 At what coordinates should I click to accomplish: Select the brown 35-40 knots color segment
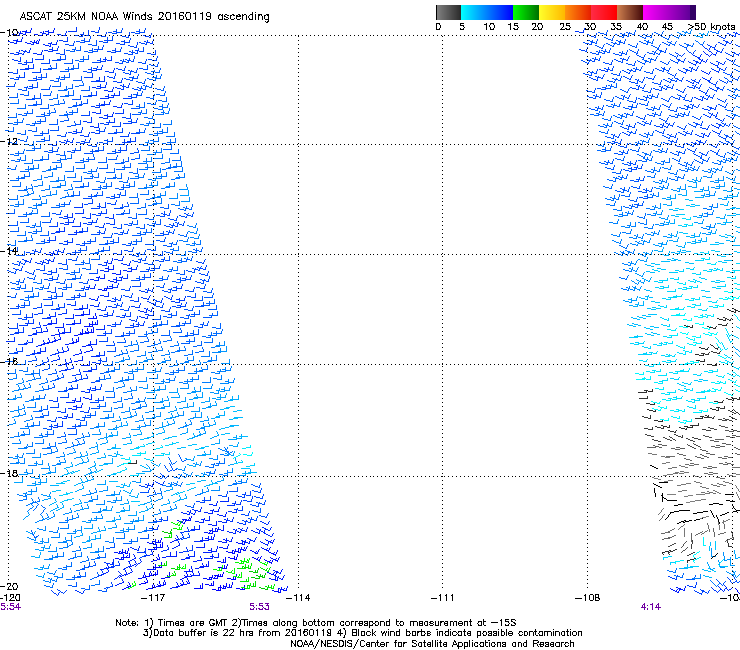pyautogui.click(x=630, y=12)
